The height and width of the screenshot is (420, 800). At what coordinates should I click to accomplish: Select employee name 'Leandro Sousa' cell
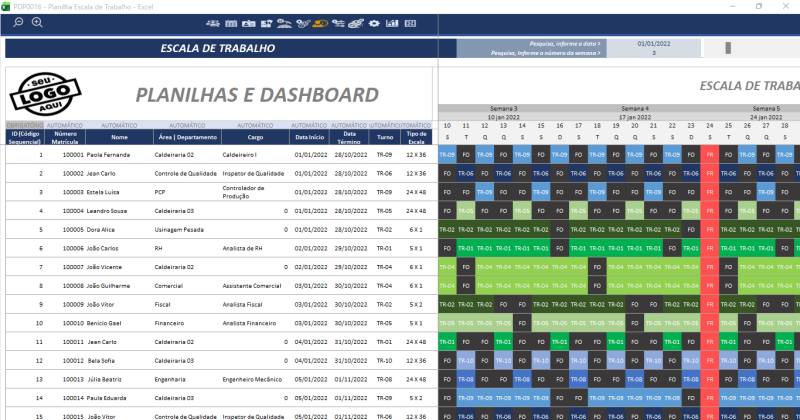(109, 211)
